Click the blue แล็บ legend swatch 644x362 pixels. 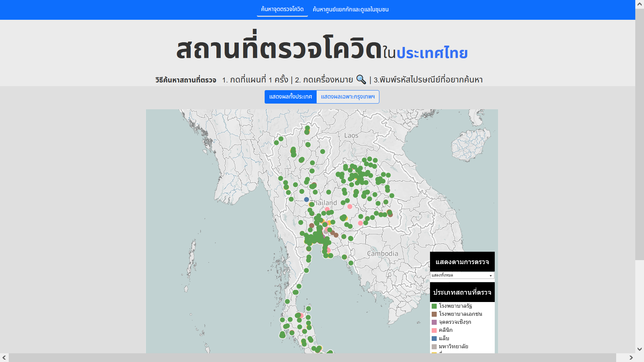(x=434, y=339)
